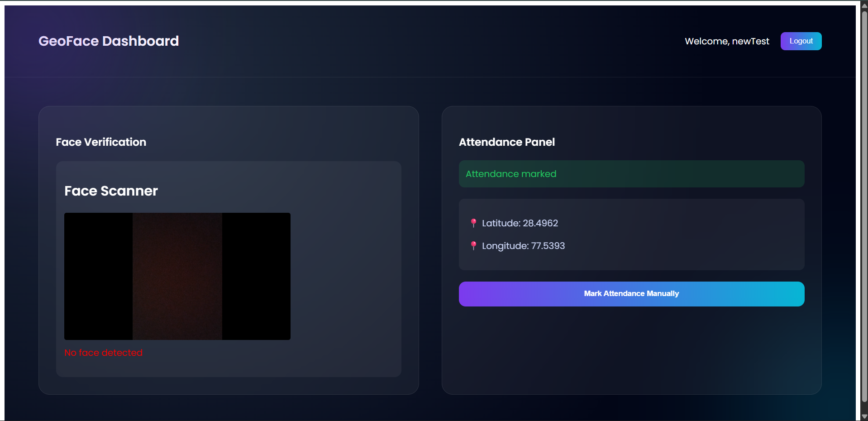Click the 'No face detected' warning text
Image resolution: width=868 pixels, height=421 pixels.
[103, 353]
